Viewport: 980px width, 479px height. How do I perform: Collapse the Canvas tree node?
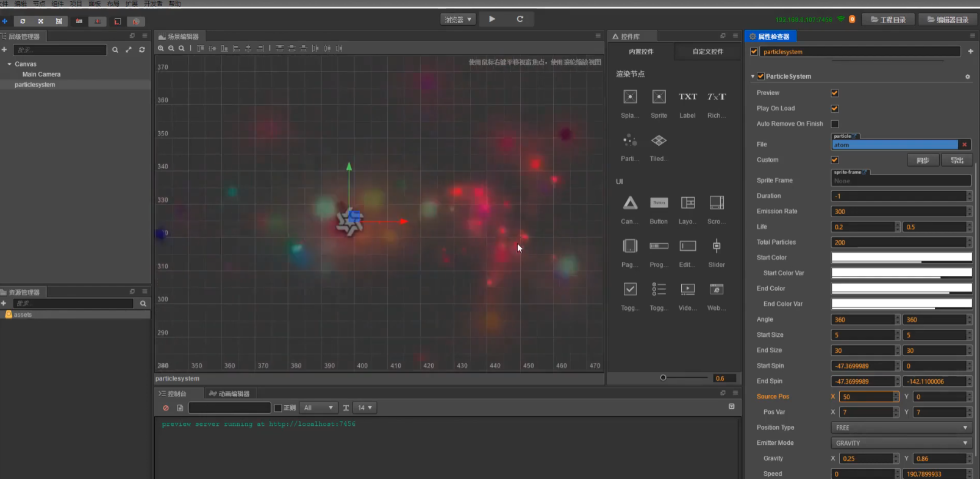[x=9, y=64]
